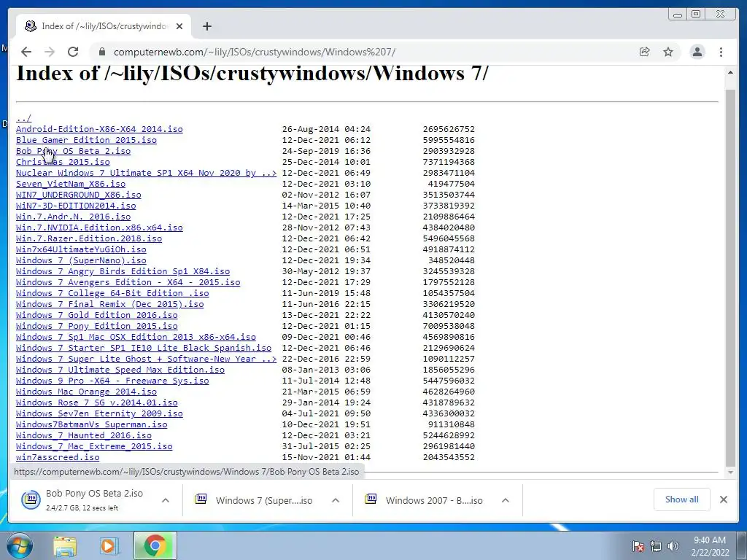
Task: Open a new tab with plus button
Action: point(206,26)
